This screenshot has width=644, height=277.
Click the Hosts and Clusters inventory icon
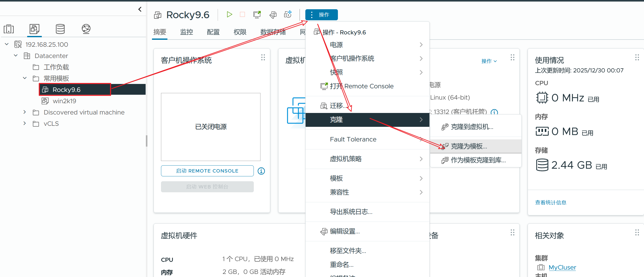pyautogui.click(x=9, y=29)
